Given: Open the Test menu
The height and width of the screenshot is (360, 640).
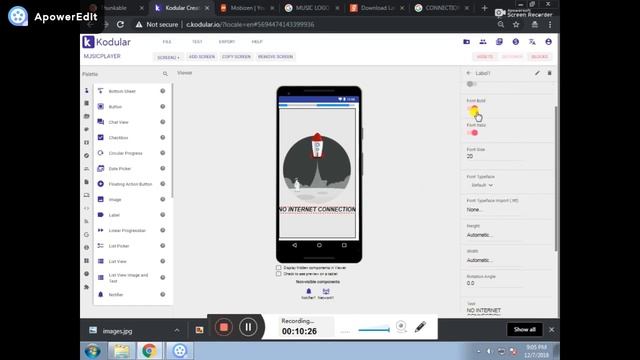Looking at the screenshot, I should pos(197,42).
